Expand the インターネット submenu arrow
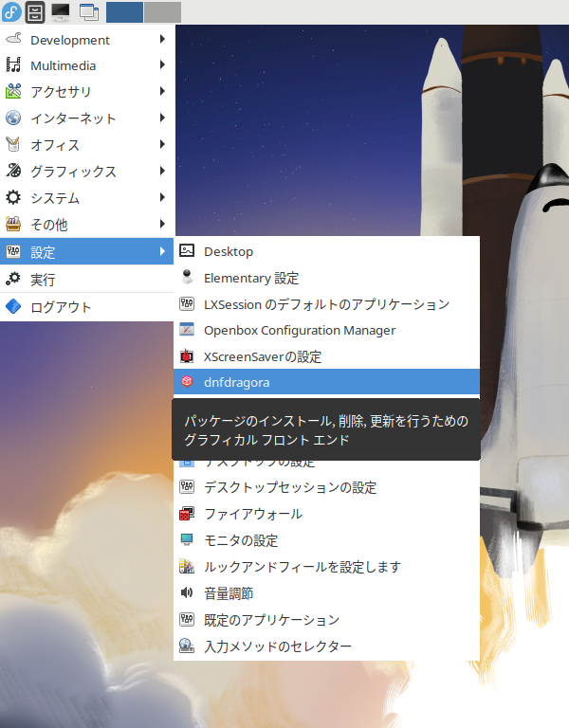Screen dimensions: 569x728 tap(162, 118)
